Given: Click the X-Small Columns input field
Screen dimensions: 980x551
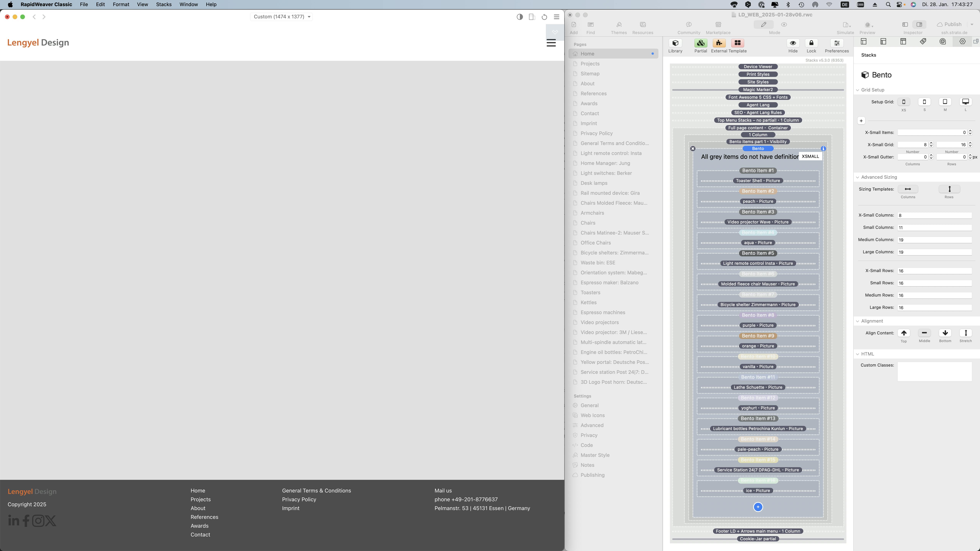Looking at the screenshot, I should click(935, 216).
